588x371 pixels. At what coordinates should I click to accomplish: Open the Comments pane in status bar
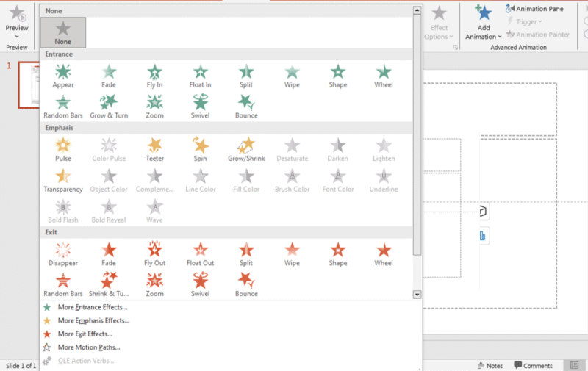(533, 365)
